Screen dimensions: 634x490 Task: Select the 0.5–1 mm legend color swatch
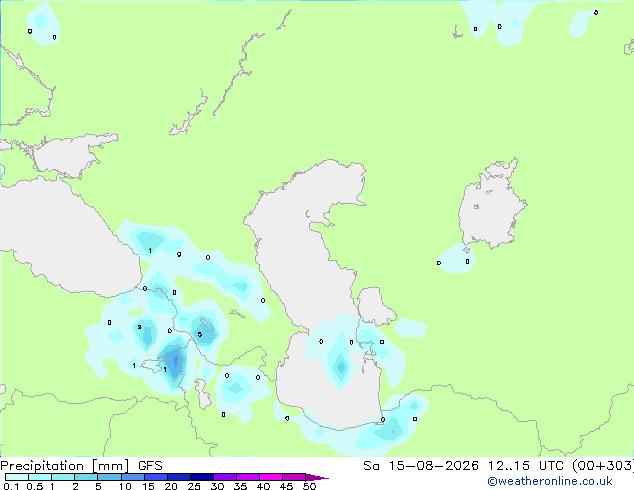tap(40, 477)
